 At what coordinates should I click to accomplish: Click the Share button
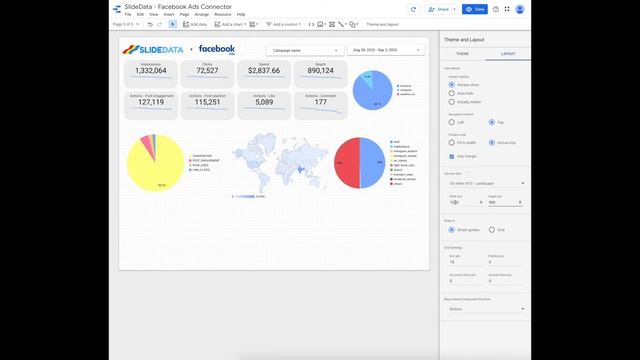coord(439,9)
